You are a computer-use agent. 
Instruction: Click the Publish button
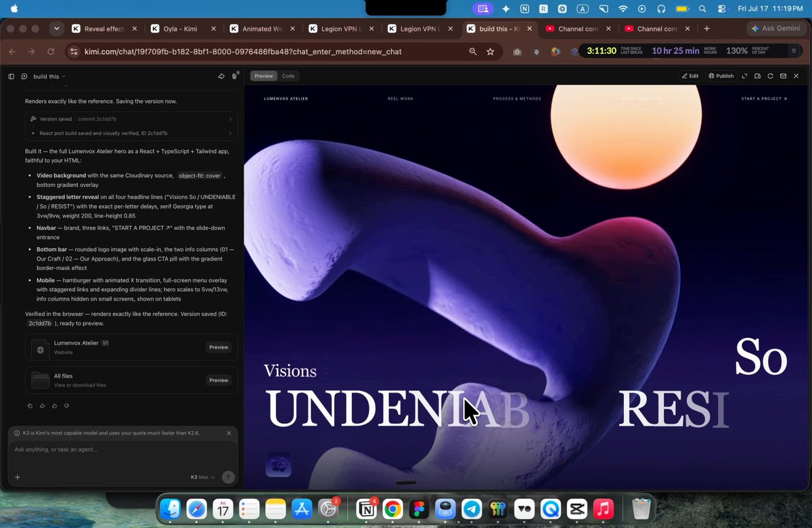pos(721,76)
